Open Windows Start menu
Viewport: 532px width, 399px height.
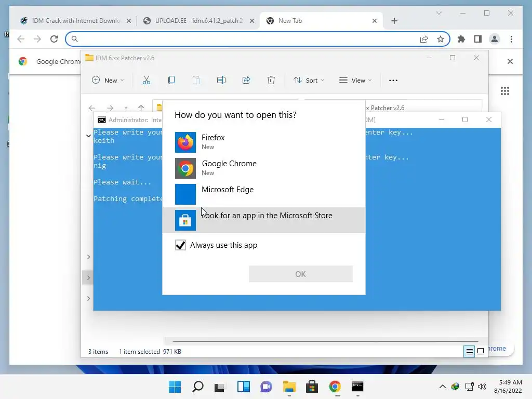tap(175, 387)
